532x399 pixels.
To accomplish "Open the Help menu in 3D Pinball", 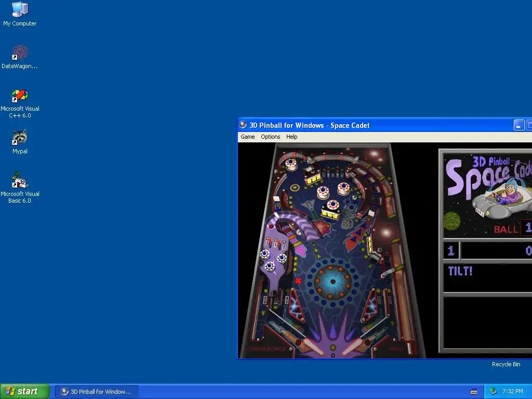I will (291, 137).
